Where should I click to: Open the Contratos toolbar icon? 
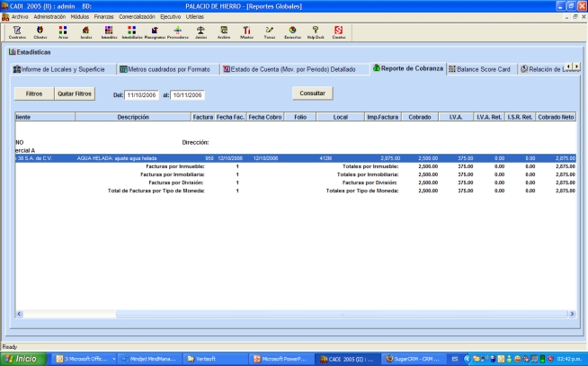pyautogui.click(x=16, y=32)
